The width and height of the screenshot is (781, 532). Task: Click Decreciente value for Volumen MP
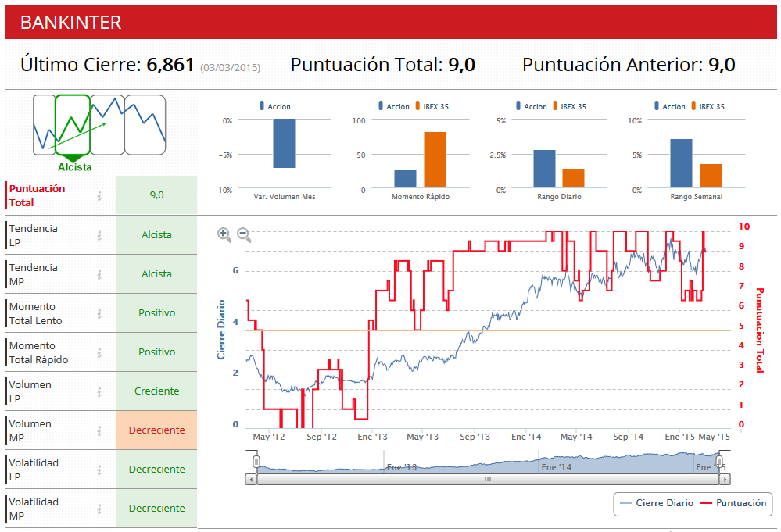(156, 430)
